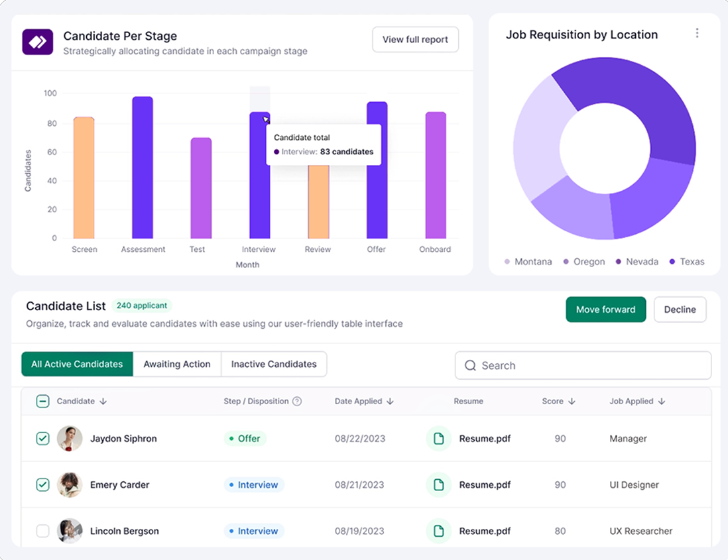Click the Move forward button

click(x=605, y=309)
